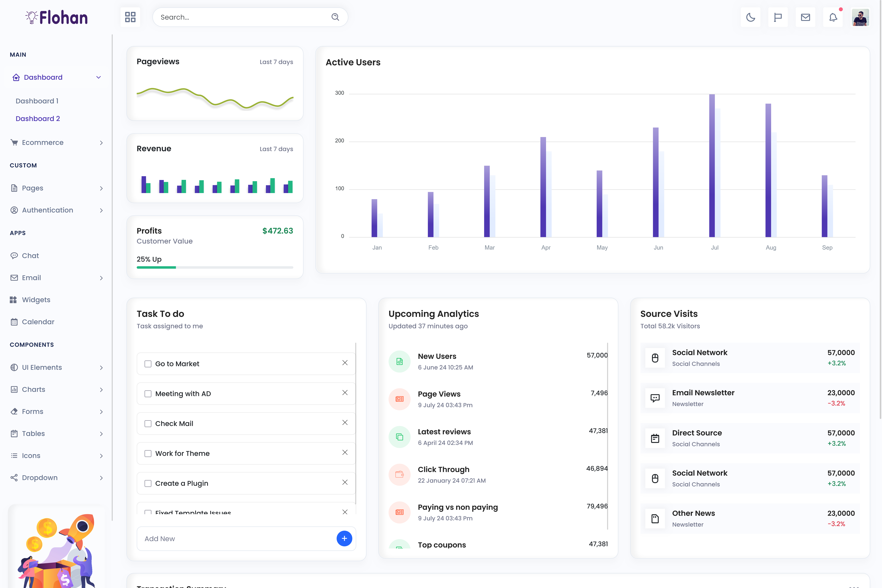
Task: Open notifications bell icon
Action: (833, 17)
